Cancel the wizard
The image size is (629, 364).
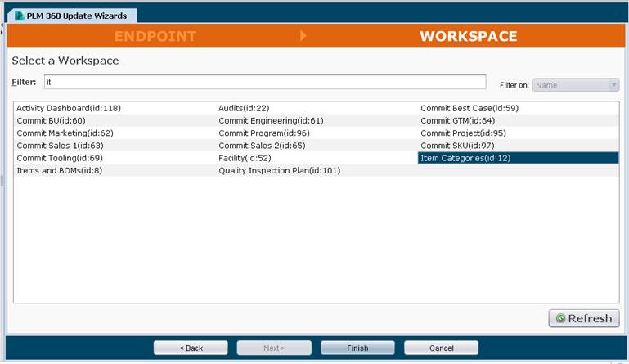[x=441, y=348]
